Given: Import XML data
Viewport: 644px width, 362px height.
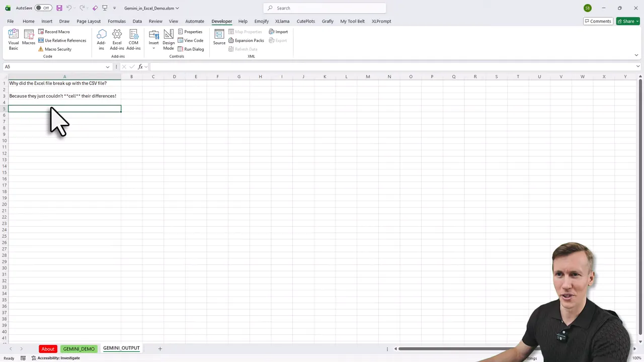Looking at the screenshot, I should (278, 32).
